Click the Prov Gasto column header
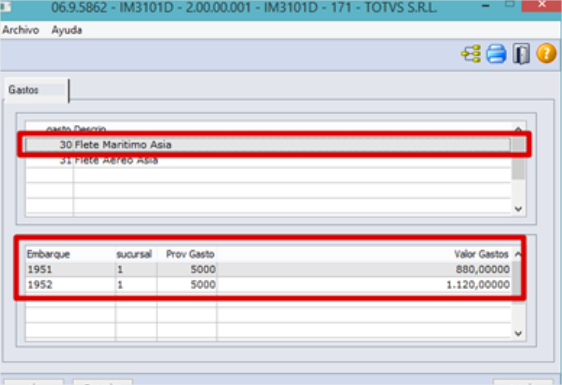Image resolution: width=562 pixels, height=385 pixels. coord(187,254)
